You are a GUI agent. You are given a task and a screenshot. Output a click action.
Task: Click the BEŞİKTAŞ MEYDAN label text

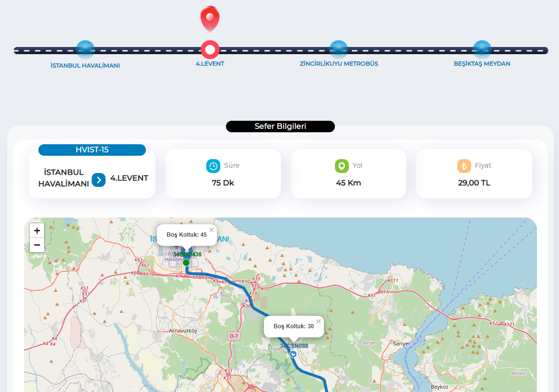[482, 64]
